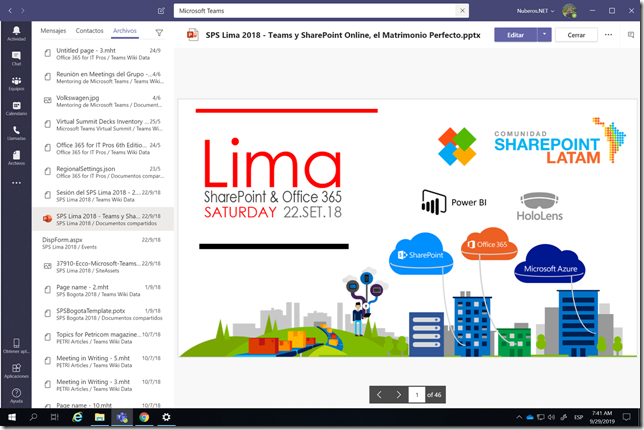Viewport: 644px width, 430px height.
Task: Show more apps via sidebar ellipsis
Action: click(16, 183)
